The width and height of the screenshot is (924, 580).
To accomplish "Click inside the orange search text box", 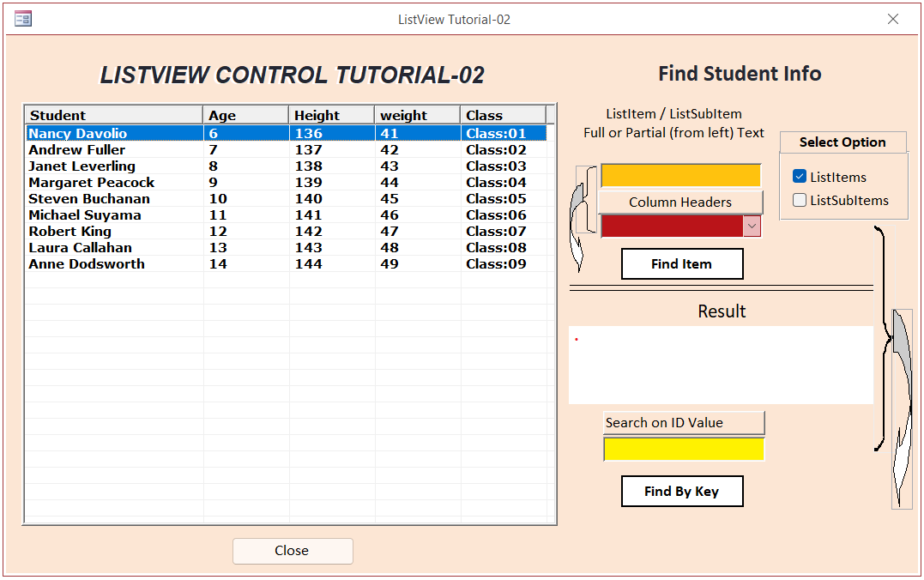I will (680, 174).
